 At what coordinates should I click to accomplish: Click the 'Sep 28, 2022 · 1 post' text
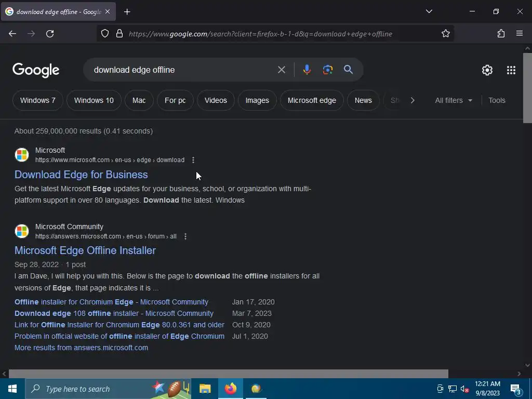[50, 264]
